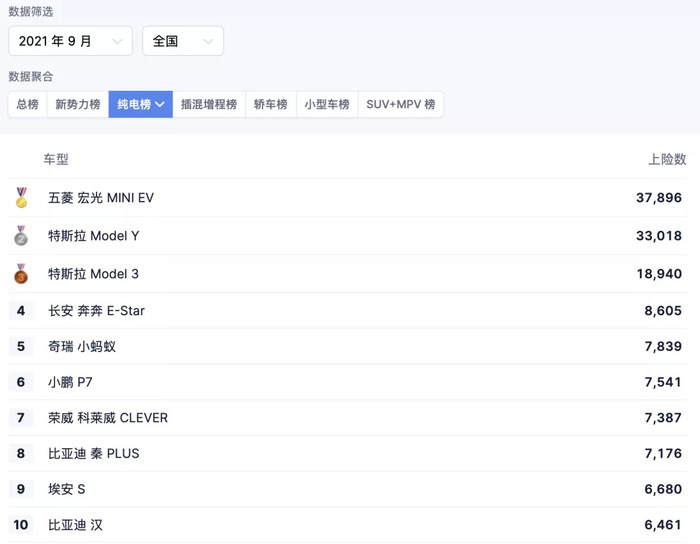The image size is (700, 544).
Task: Switch to the 总榜 tab
Action: (x=28, y=104)
